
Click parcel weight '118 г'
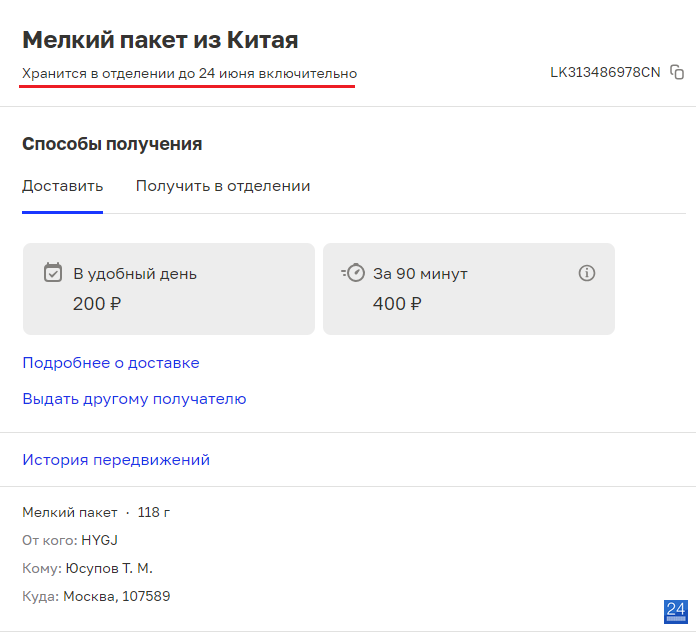click(x=154, y=512)
